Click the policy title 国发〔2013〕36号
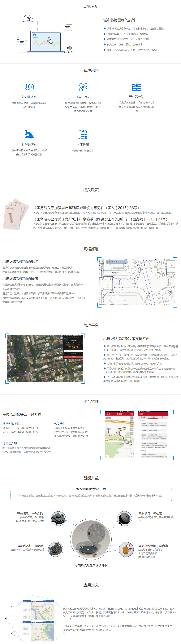This screenshot has height=644, width=181. pos(86,208)
